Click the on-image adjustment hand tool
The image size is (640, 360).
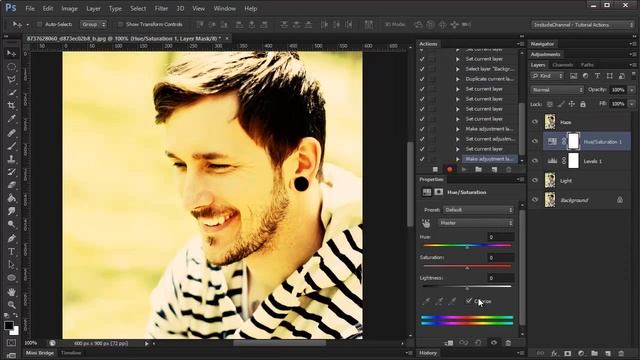[x=426, y=223]
